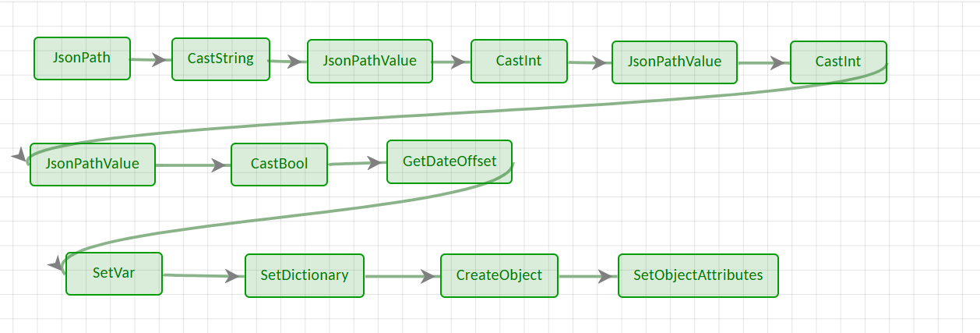Click the CastString node
Screen dimensions: 980x333
(220, 59)
